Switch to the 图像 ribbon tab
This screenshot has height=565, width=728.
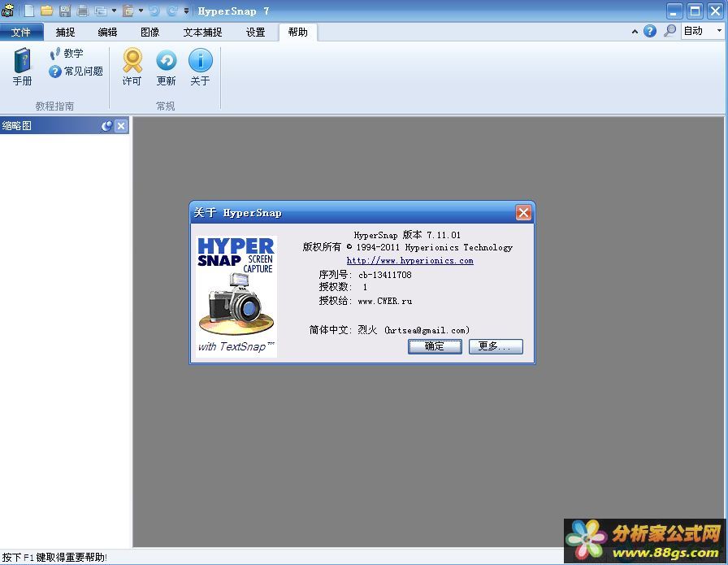click(150, 32)
